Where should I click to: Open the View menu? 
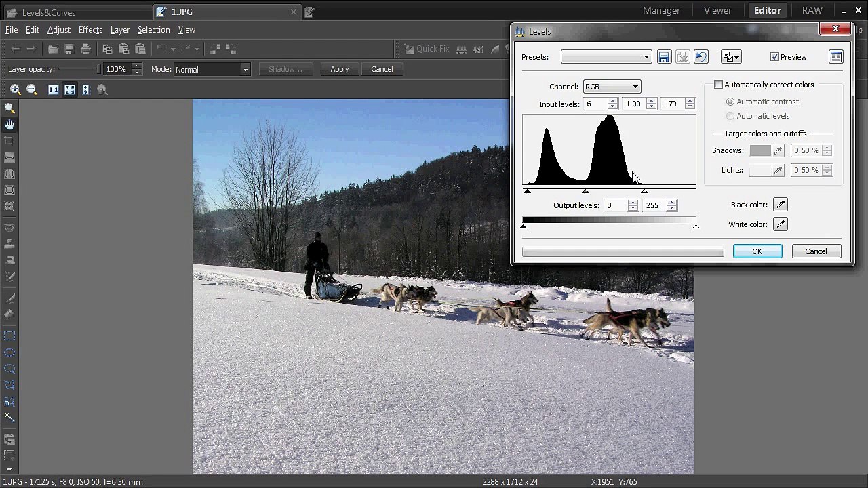[186, 30]
